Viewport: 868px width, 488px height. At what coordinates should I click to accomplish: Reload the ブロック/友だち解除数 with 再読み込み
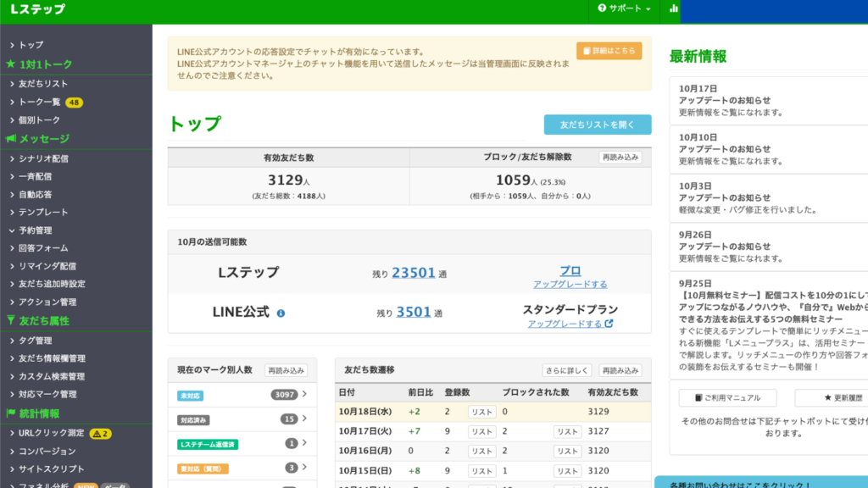tap(620, 158)
